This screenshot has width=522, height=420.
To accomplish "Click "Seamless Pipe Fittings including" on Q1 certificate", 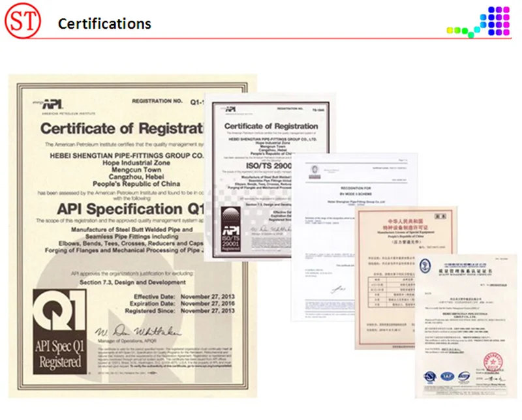I will tap(132, 237).
